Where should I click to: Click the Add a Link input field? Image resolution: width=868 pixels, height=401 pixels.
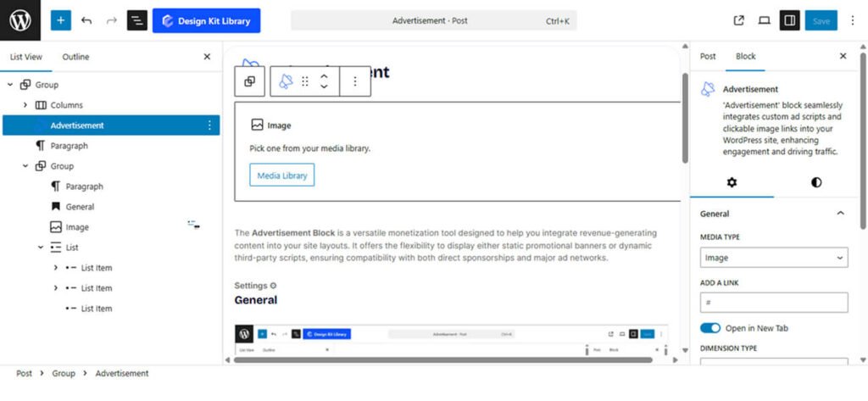pos(774,303)
